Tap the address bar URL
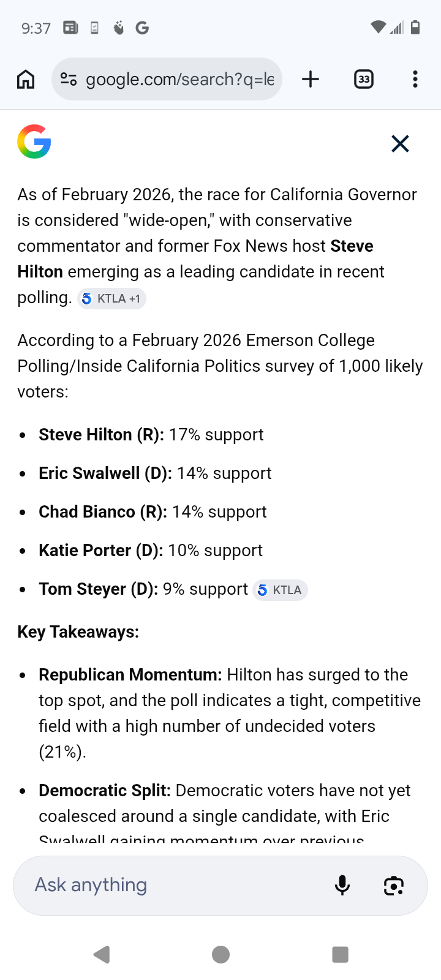 (x=179, y=79)
